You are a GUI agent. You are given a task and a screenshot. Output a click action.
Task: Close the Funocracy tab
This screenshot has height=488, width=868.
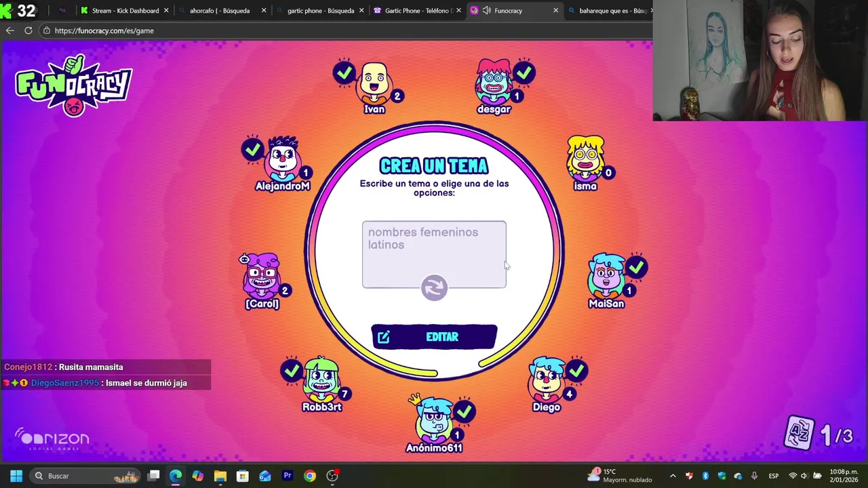[555, 10]
